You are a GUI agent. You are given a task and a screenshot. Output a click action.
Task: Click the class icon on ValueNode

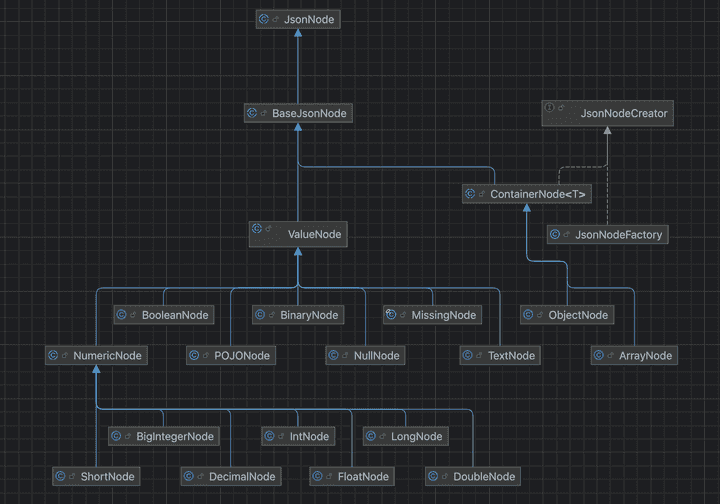(x=257, y=228)
